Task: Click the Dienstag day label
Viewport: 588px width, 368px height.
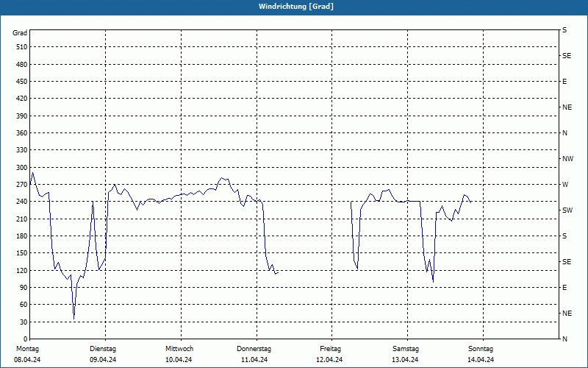Action: [103, 349]
